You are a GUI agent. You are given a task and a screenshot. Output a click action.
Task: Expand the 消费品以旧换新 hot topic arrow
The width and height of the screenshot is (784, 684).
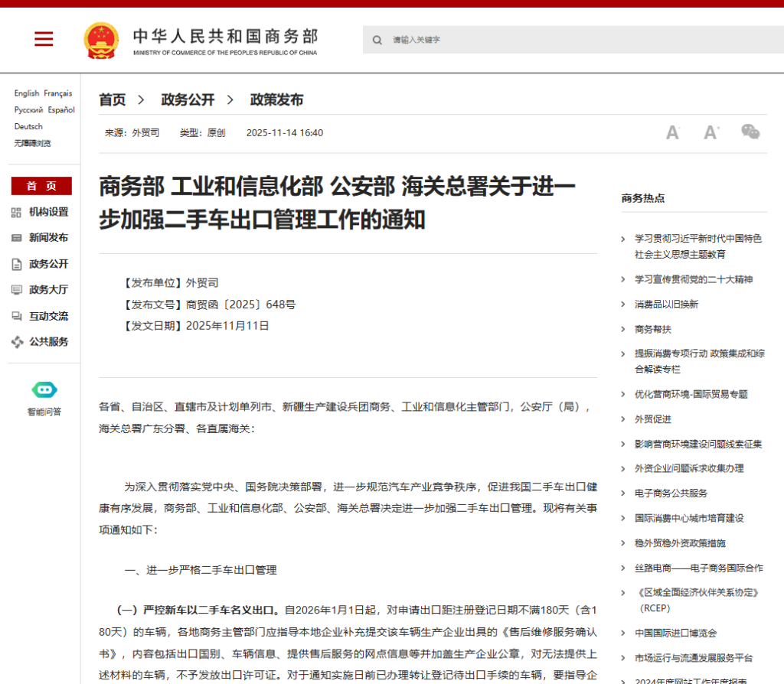tap(624, 305)
